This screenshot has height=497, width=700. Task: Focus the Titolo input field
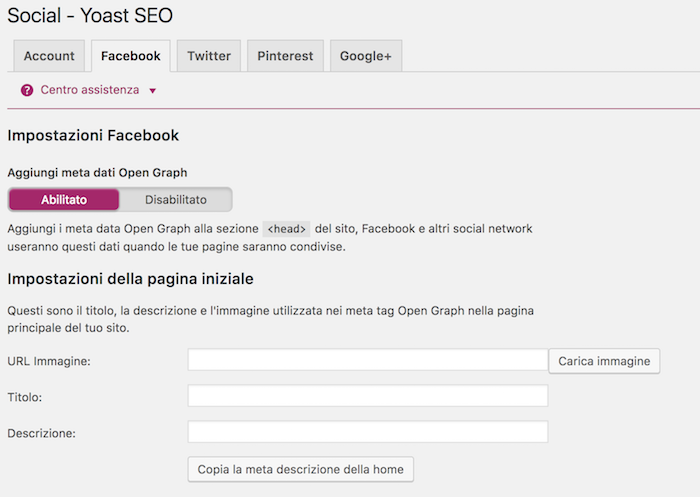click(x=368, y=396)
